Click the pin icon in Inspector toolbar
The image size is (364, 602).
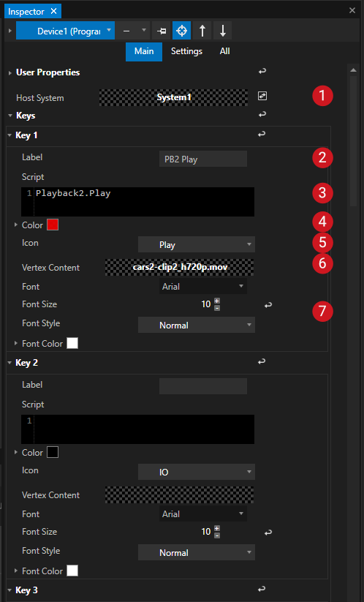(162, 31)
